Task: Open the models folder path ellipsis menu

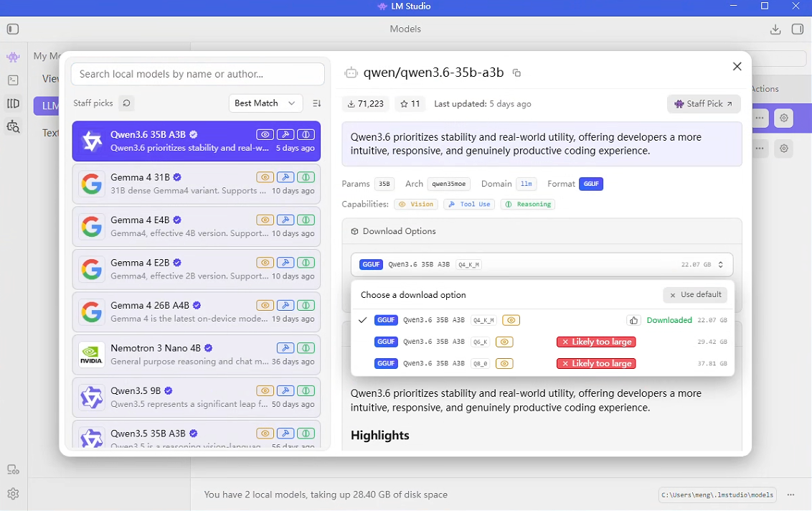Action: [791, 494]
